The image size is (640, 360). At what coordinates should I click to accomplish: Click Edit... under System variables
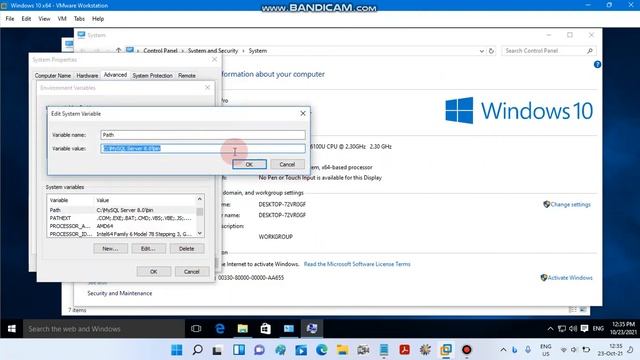coord(148,249)
